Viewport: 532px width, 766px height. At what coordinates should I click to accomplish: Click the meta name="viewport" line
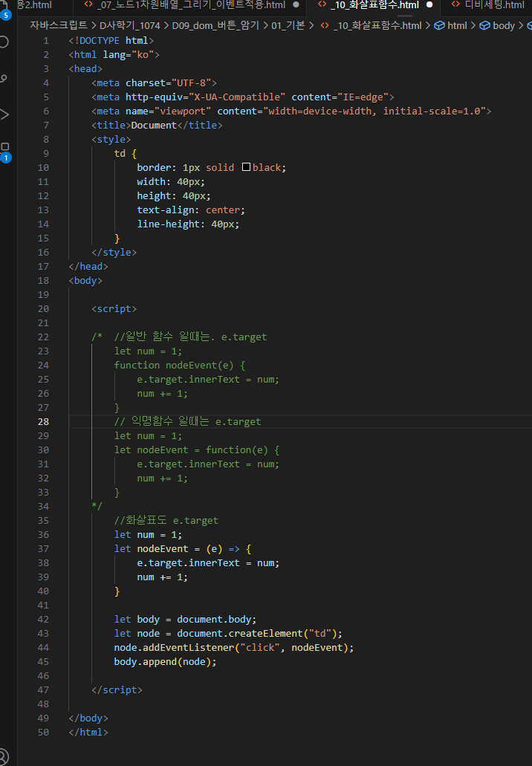291,111
